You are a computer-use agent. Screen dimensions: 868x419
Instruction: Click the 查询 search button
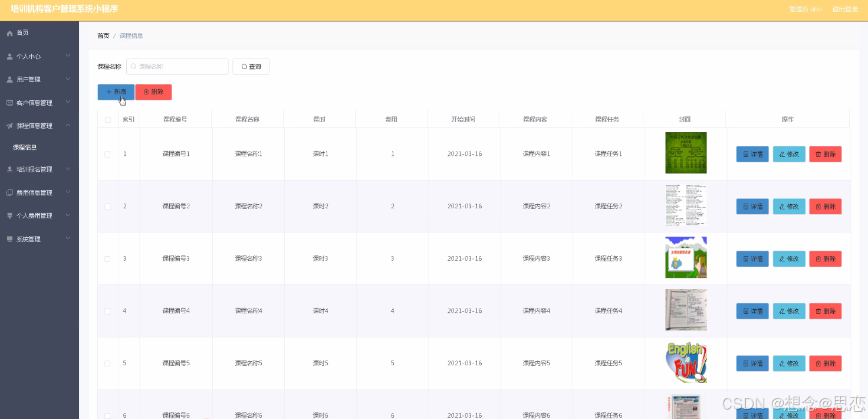(x=251, y=67)
